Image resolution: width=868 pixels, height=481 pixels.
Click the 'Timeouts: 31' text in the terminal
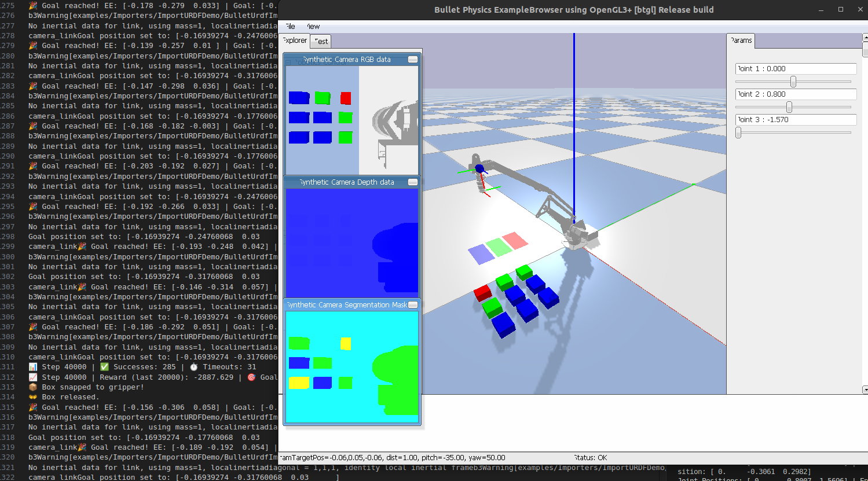point(229,367)
